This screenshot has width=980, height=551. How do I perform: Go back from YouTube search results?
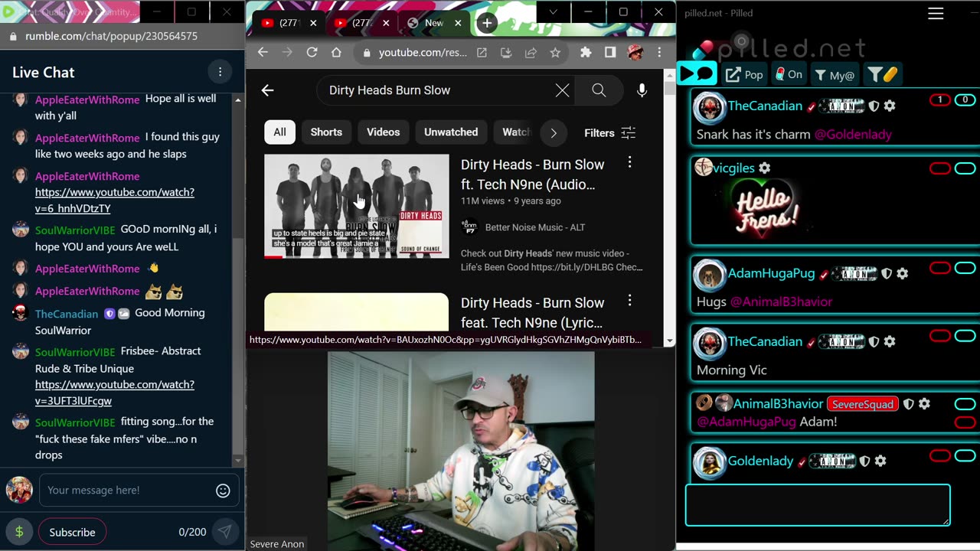coord(267,90)
